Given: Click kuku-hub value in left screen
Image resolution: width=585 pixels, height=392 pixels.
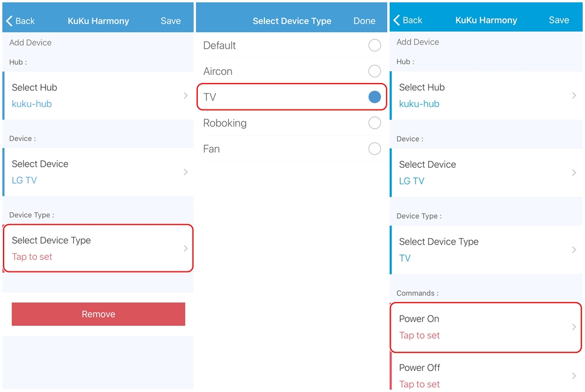Looking at the screenshot, I should tap(32, 104).
